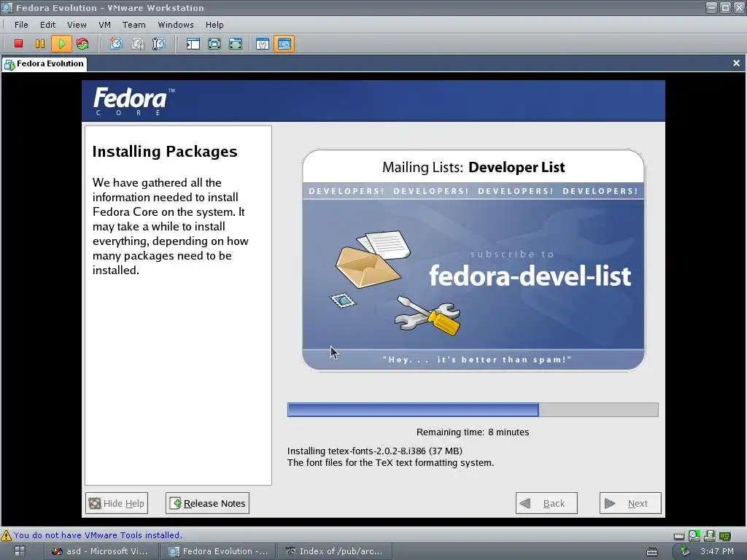747x560 pixels.
Task: Click the 'Installing tetex-fonts-2.0.2-8.i386' line
Action: click(375, 451)
